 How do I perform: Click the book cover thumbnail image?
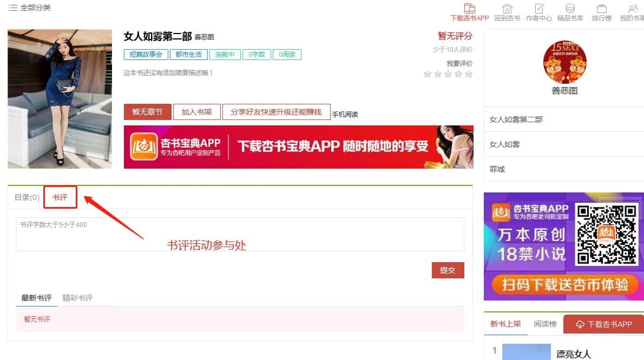click(60, 99)
